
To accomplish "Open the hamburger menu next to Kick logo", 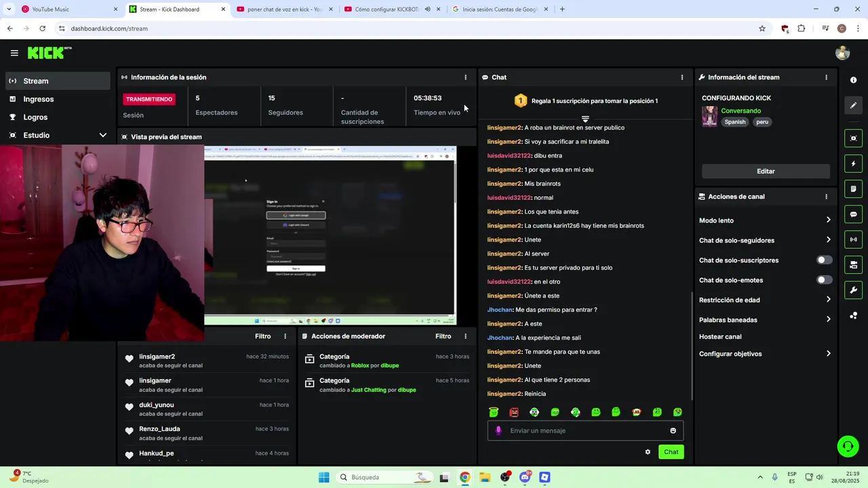I will (x=14, y=53).
